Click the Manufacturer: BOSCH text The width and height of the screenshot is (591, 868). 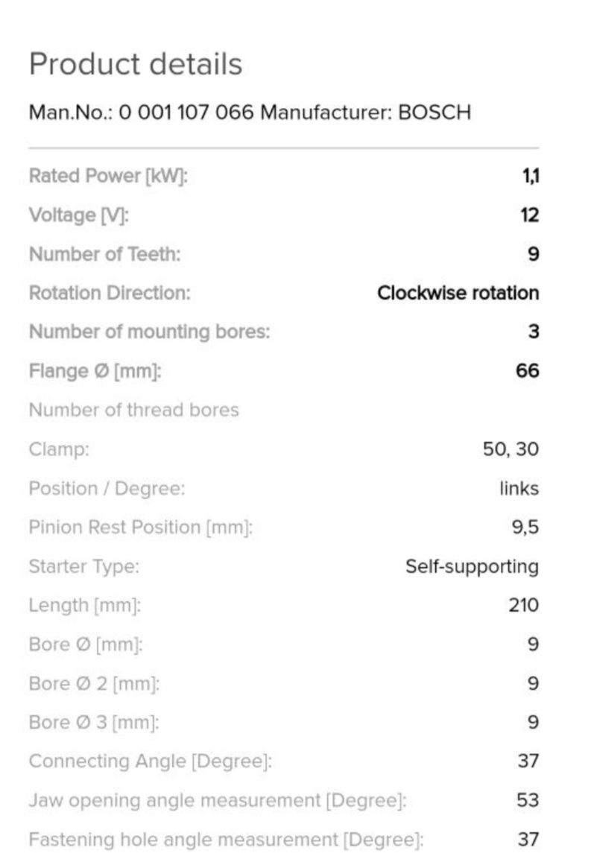coord(366,113)
